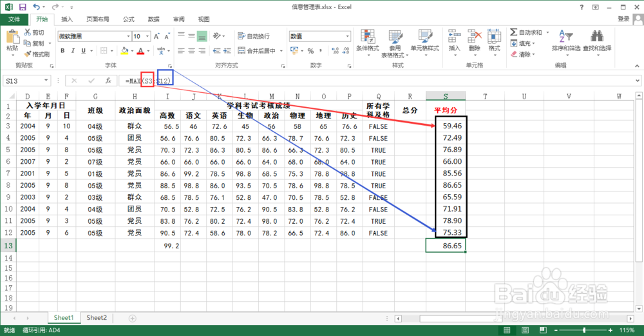Open Find and Select (查找和选择)
Screen dimensions: 644x336
[597, 43]
